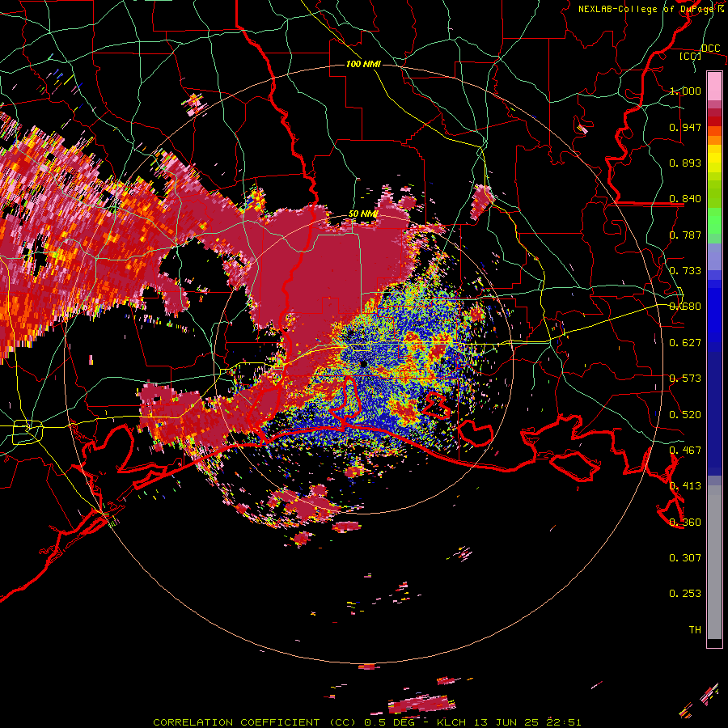The width and height of the screenshot is (728, 728).
Task: Click the [CC] legend unit label
Action: (690, 57)
